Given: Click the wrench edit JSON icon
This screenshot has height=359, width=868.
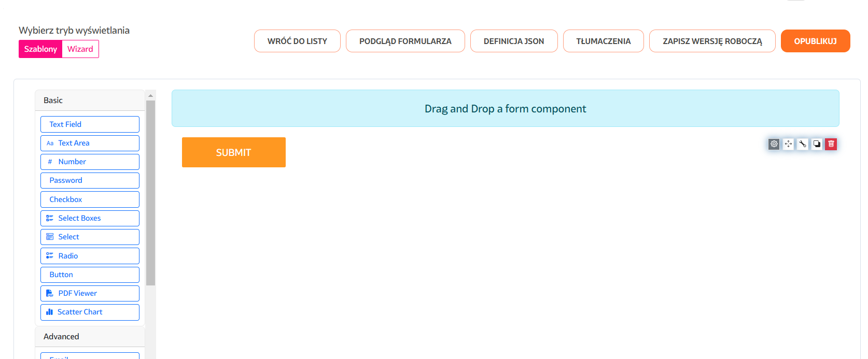Looking at the screenshot, I should click(803, 144).
